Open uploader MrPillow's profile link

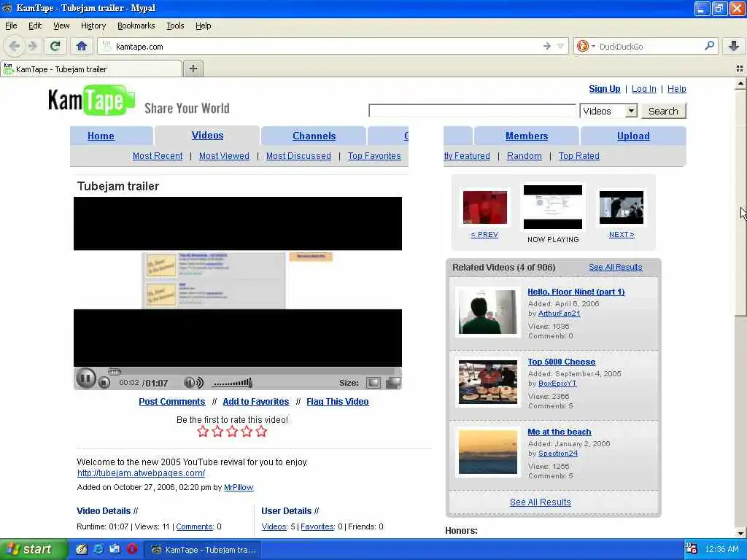239,487
